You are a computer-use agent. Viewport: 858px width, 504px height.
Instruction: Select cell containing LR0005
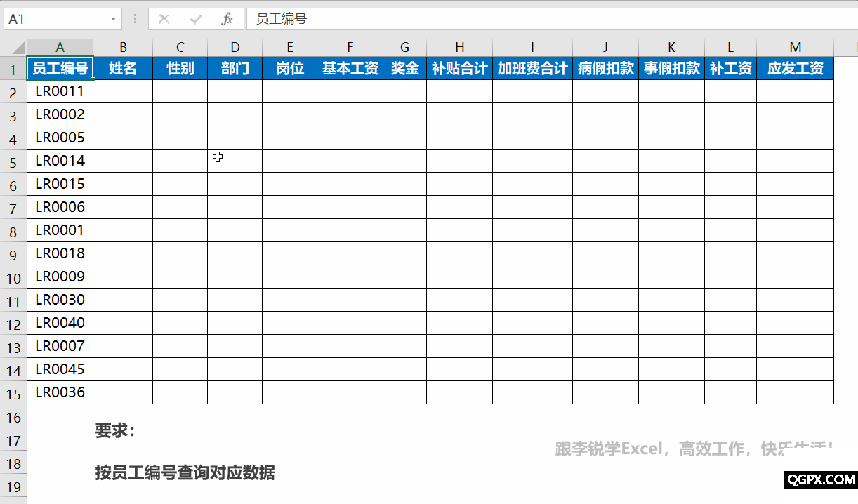coord(60,138)
